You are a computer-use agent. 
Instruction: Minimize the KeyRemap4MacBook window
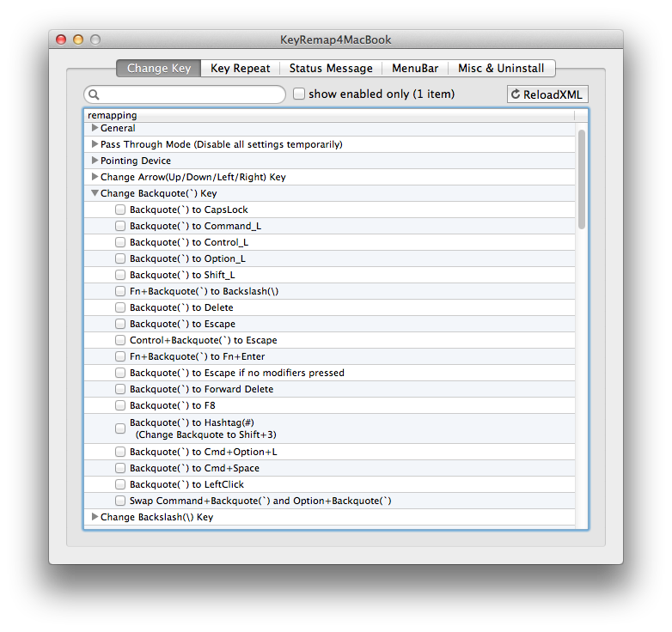pos(78,39)
